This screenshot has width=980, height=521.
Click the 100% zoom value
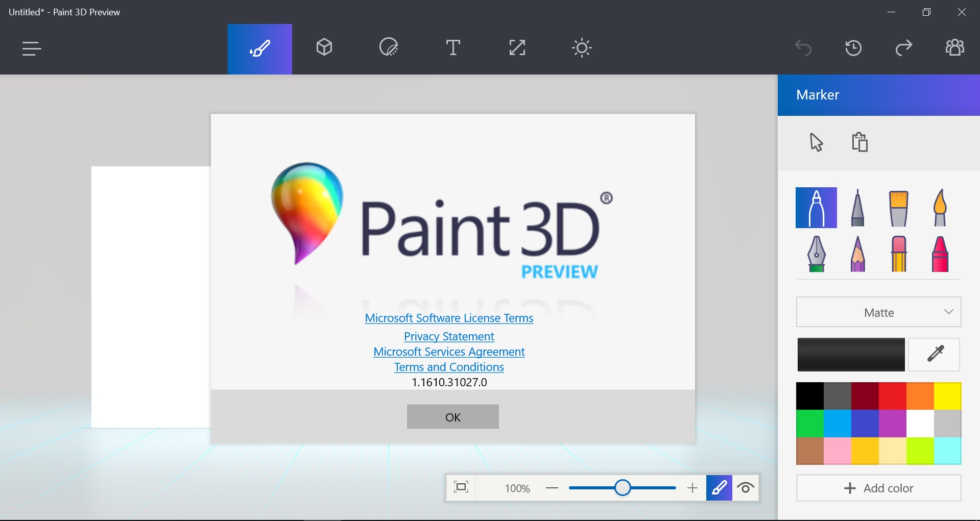tap(517, 489)
